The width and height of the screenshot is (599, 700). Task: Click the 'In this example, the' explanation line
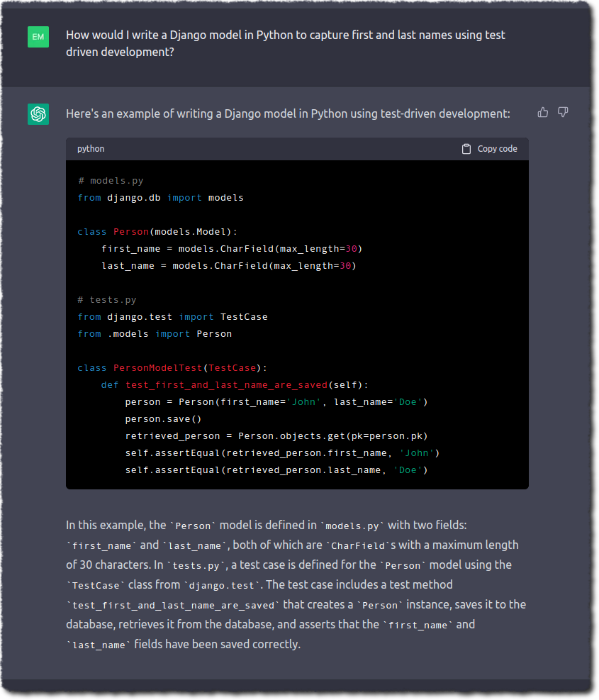(267, 525)
